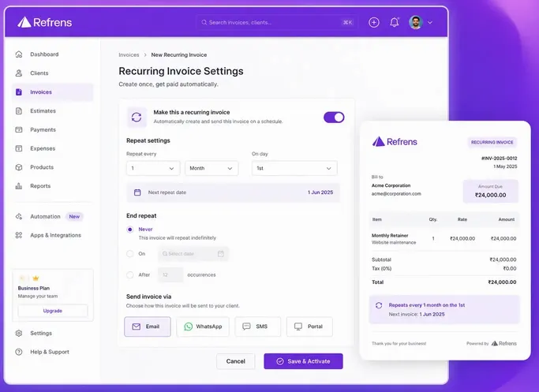Choose WhatsApp as send method
Viewport: 539px width, 392px height.
pos(203,327)
